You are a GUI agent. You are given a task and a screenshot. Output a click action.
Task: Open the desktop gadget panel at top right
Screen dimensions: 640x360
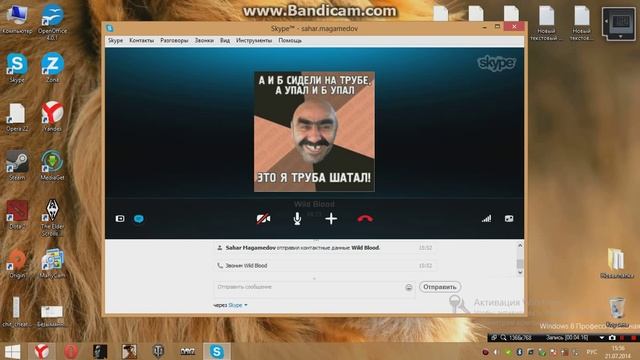[619, 23]
